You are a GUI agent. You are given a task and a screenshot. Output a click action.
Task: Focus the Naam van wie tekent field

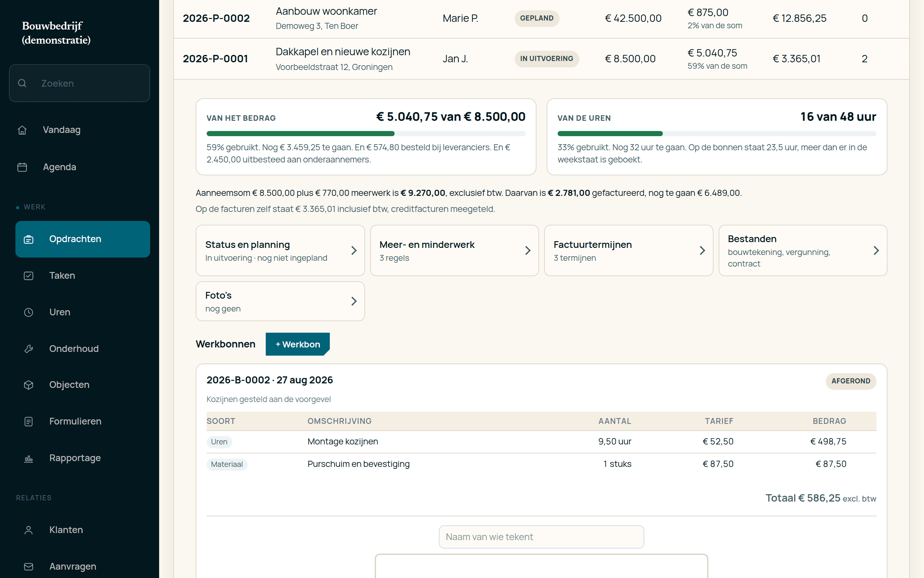click(x=542, y=537)
